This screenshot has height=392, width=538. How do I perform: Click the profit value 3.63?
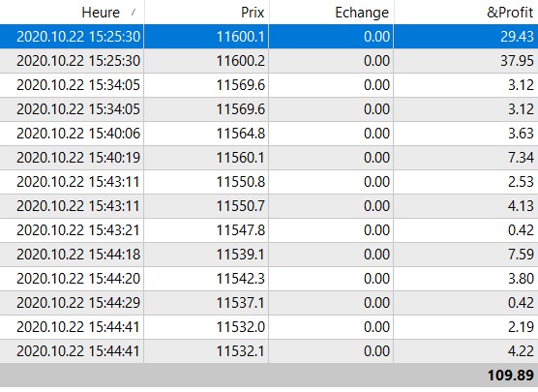[521, 134]
